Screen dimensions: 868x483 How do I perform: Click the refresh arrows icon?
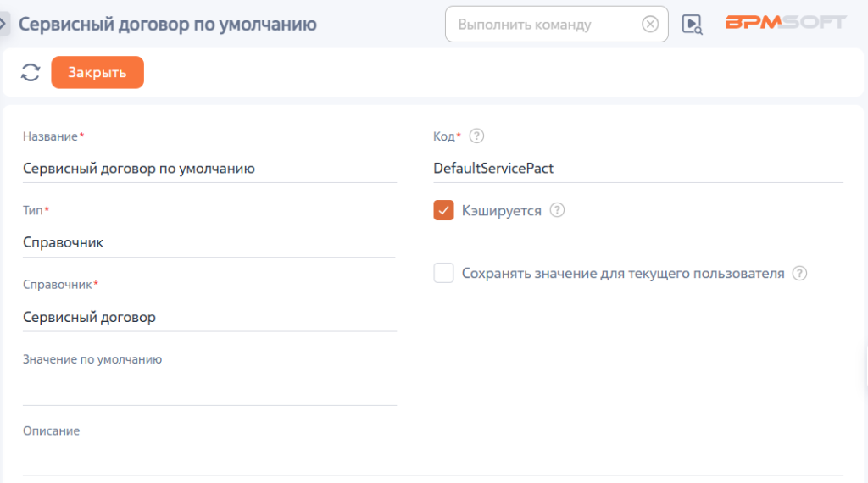pyautogui.click(x=31, y=73)
